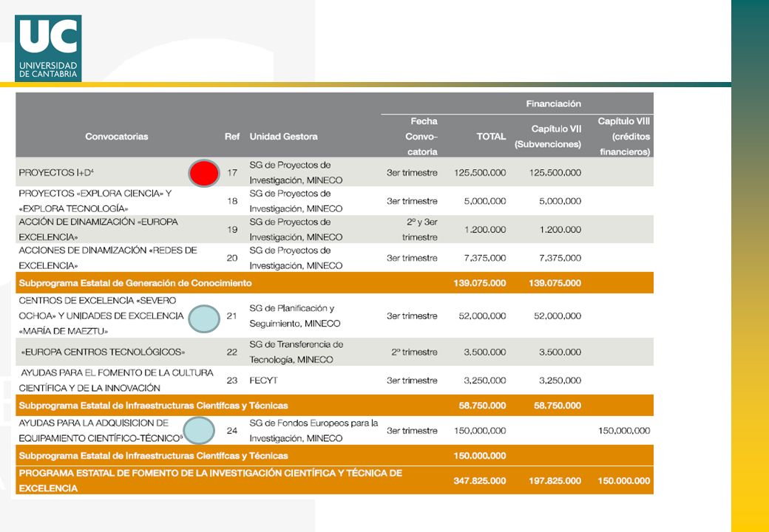This screenshot has height=532, width=769.
Task: Select reference number 19
Action: (x=232, y=229)
